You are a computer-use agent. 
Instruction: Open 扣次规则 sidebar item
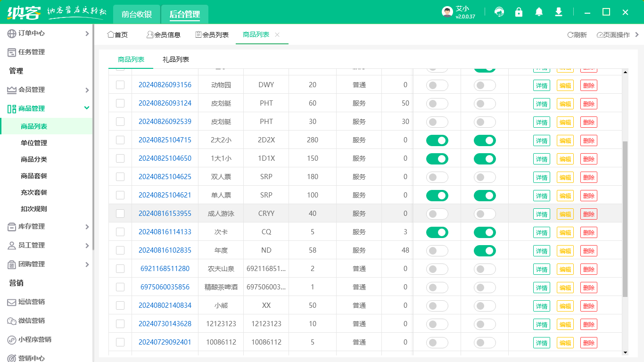(x=34, y=209)
